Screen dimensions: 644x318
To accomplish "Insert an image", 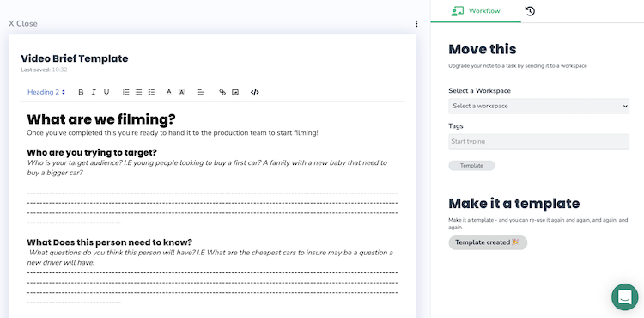I will pyautogui.click(x=235, y=93).
